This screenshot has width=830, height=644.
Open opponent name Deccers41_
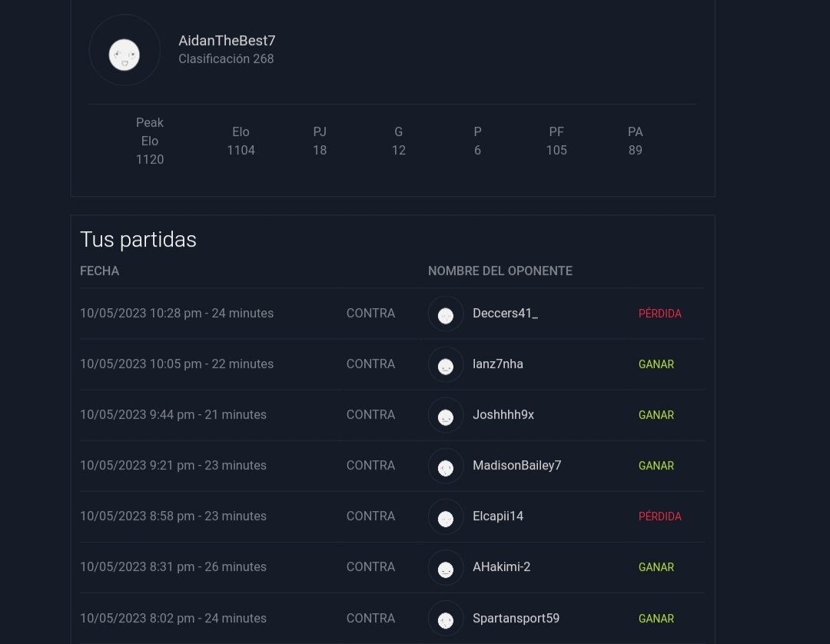(x=505, y=314)
